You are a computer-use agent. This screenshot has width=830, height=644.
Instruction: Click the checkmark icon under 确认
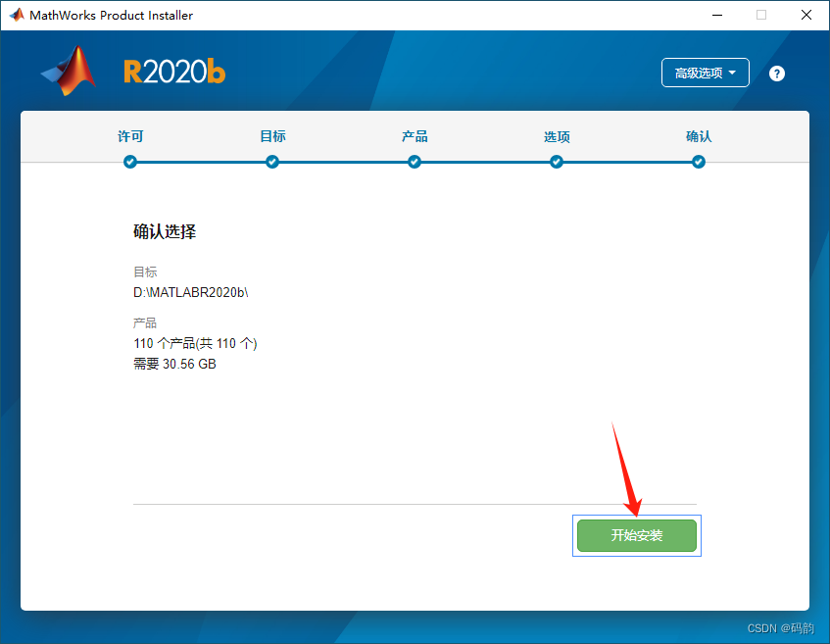point(699,162)
